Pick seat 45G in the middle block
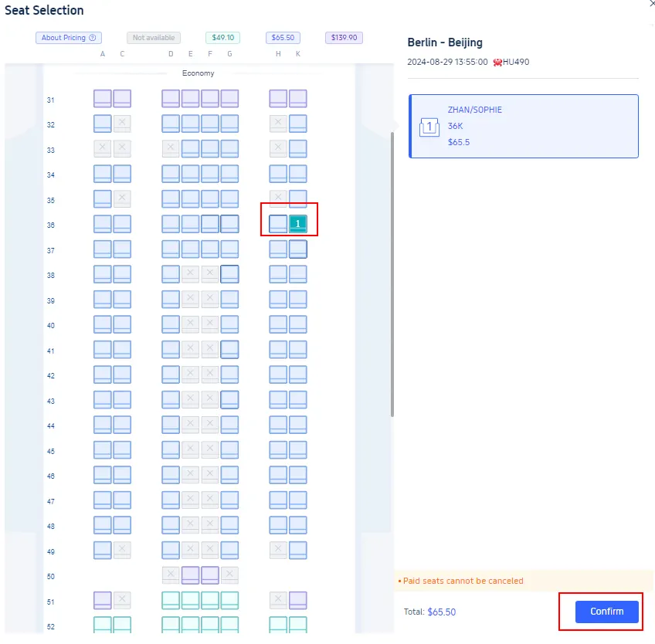The height and width of the screenshot is (644, 655). [229, 450]
